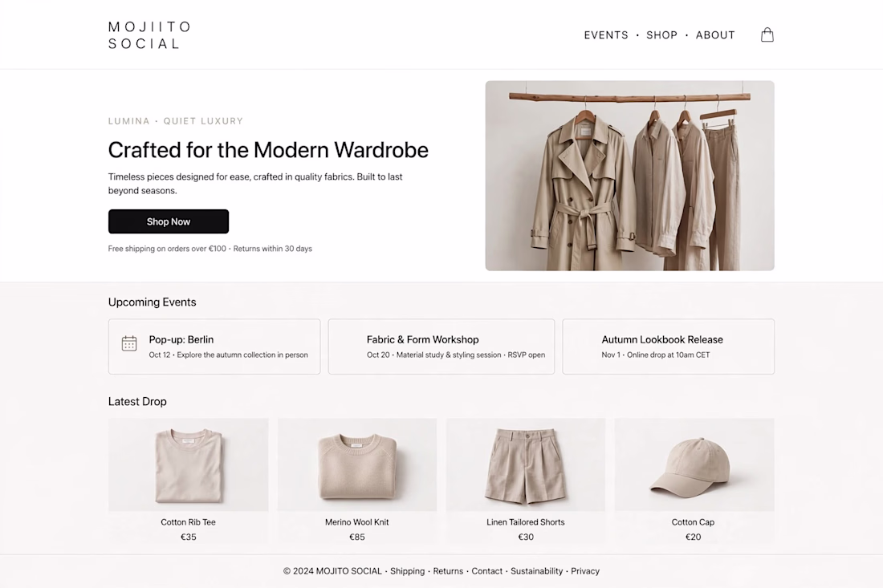Open the shopping bag icon

[x=767, y=34]
